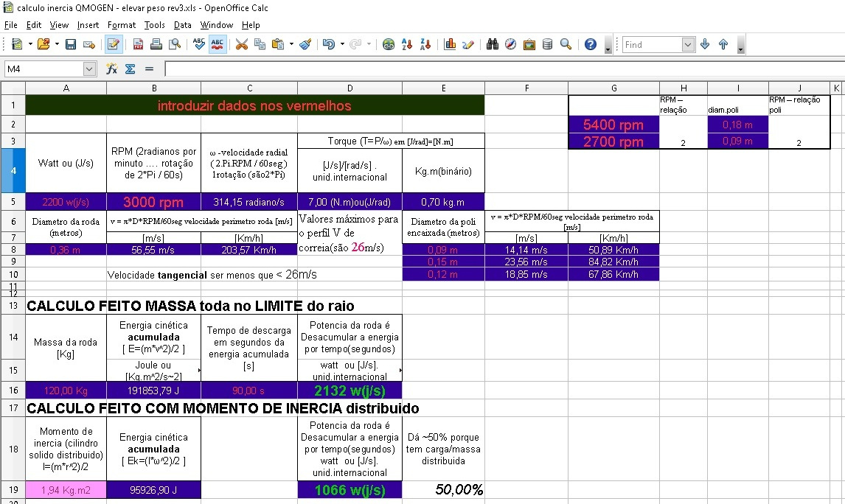The width and height of the screenshot is (845, 504).
Task: Open the Find field dropdown arrow
Action: (688, 45)
